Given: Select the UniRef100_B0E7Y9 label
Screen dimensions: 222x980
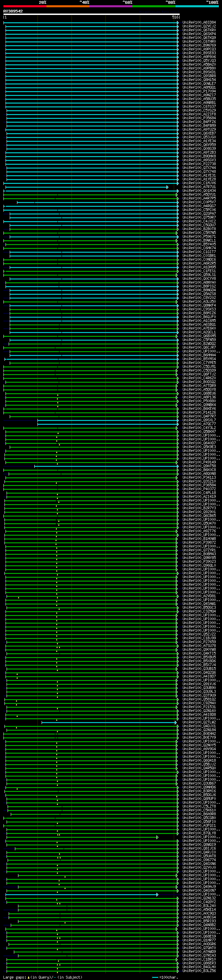Looking at the screenshot, I should [x=199, y=737].
